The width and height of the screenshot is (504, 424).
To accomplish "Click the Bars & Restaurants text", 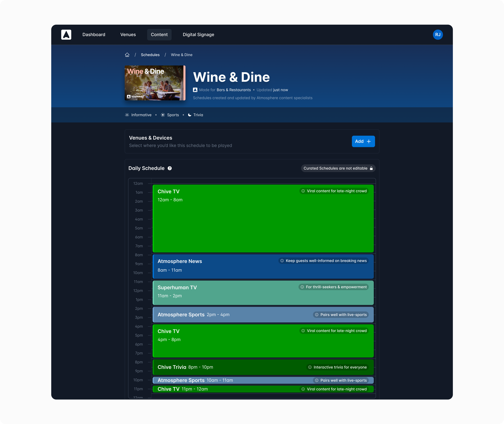I will [x=234, y=90].
